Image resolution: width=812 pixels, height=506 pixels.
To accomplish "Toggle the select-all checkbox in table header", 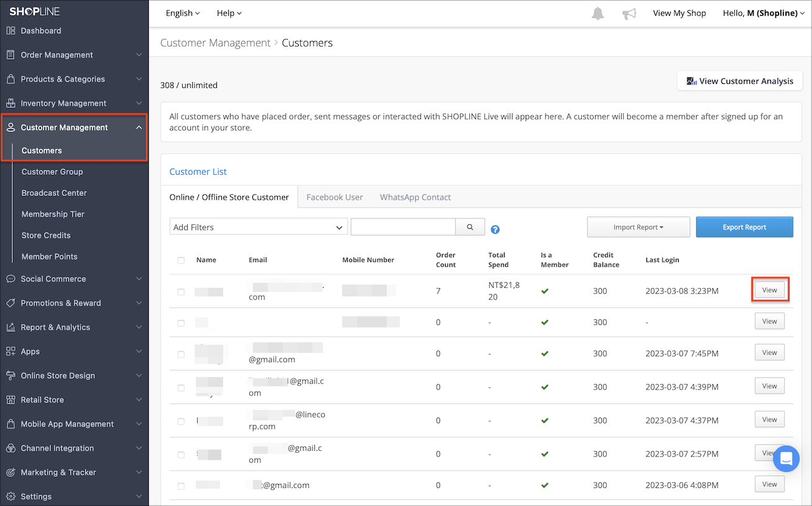I will click(x=181, y=260).
